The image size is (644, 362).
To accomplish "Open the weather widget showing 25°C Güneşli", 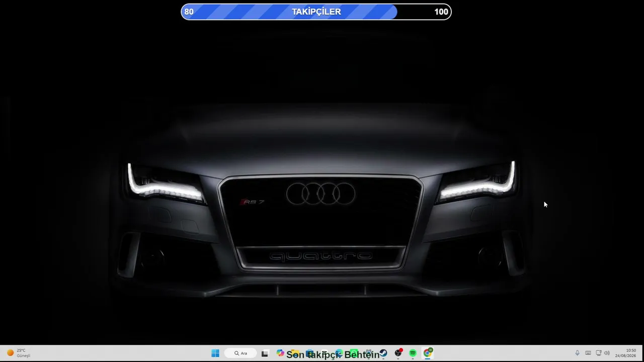I will 19,353.
